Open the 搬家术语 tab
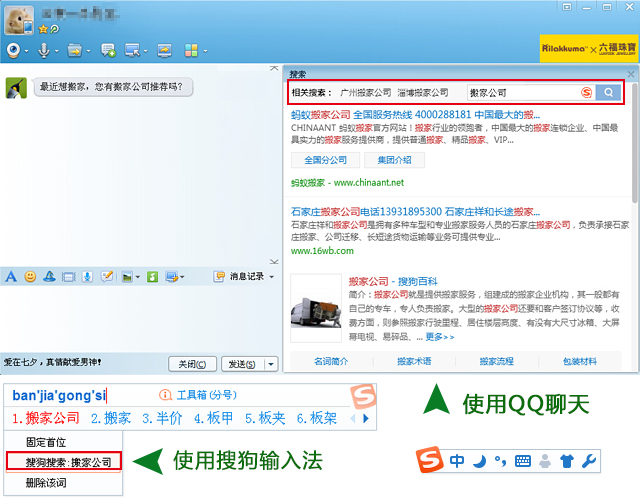Screen dimensions: 640x500 [414, 361]
